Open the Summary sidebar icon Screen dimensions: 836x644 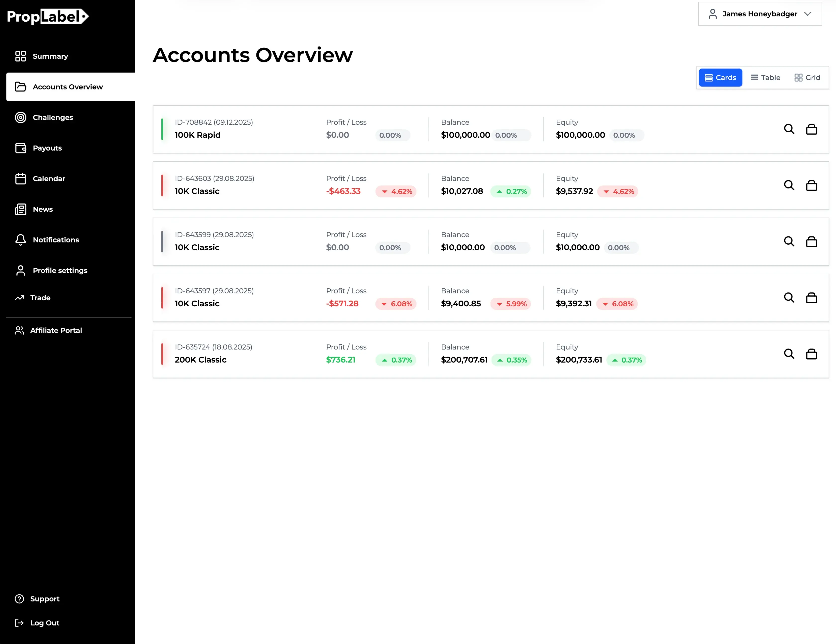pos(21,56)
